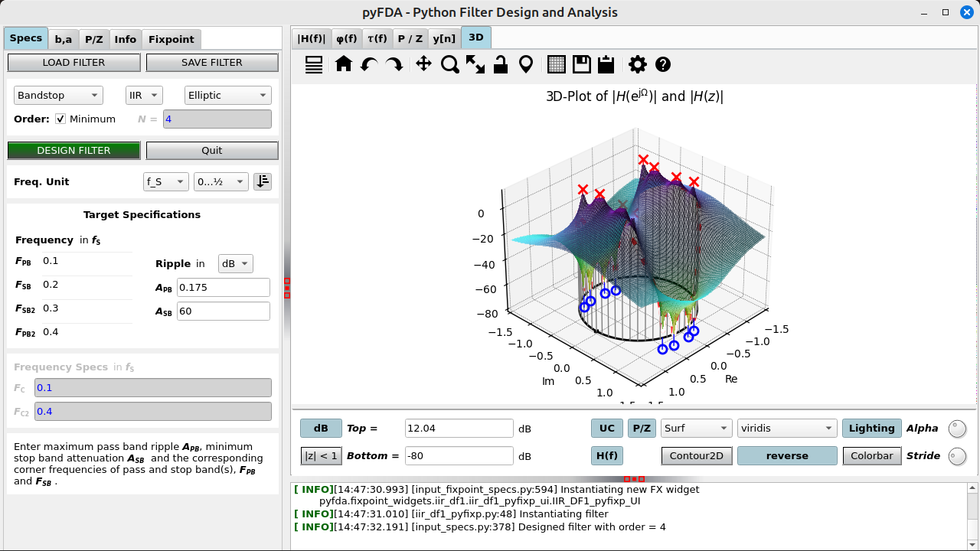Image resolution: width=980 pixels, height=551 pixels.
Task: Open Surf plot style dropdown
Action: tap(697, 429)
